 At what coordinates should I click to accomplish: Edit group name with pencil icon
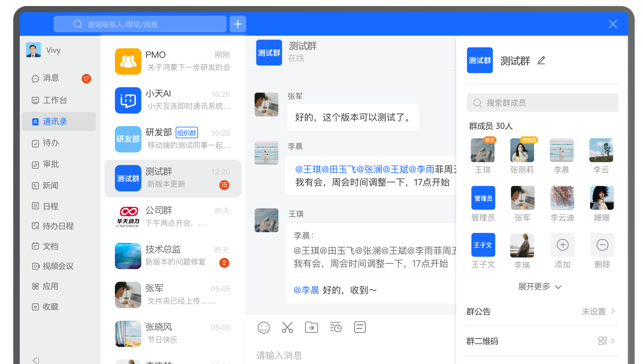[x=541, y=60]
